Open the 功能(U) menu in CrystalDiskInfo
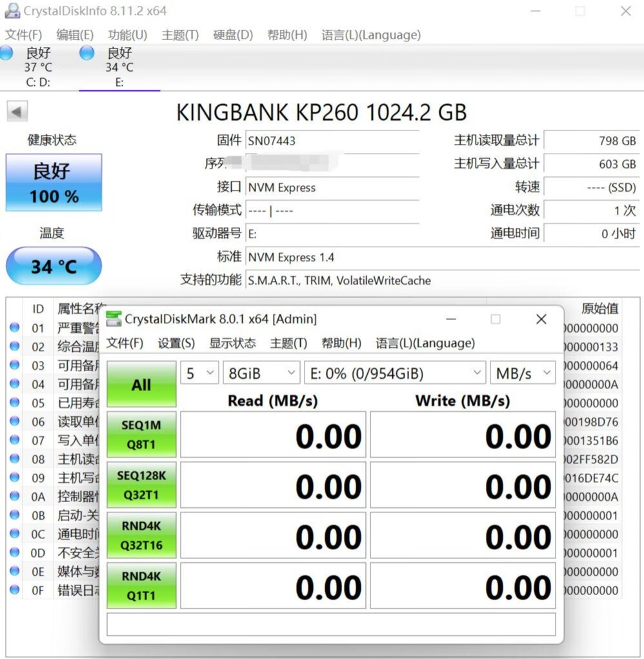The width and height of the screenshot is (644, 659). tap(127, 35)
